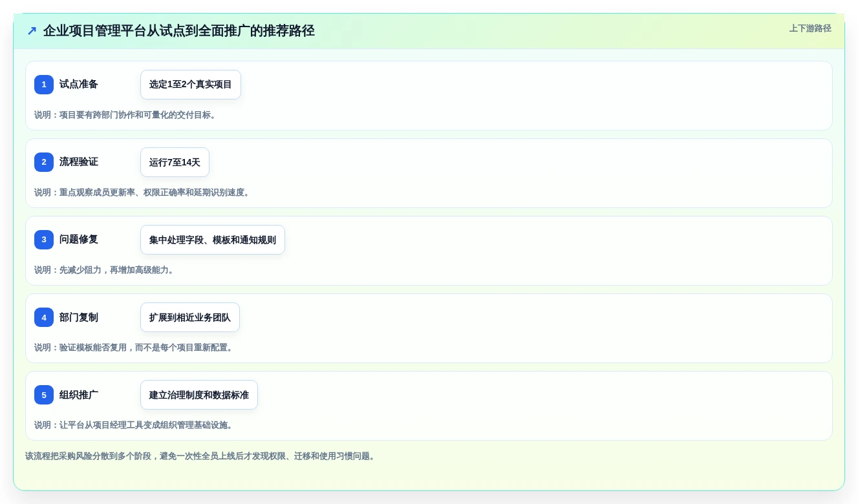Click the step 5 number badge
This screenshot has height=504, width=858.
[x=44, y=395]
